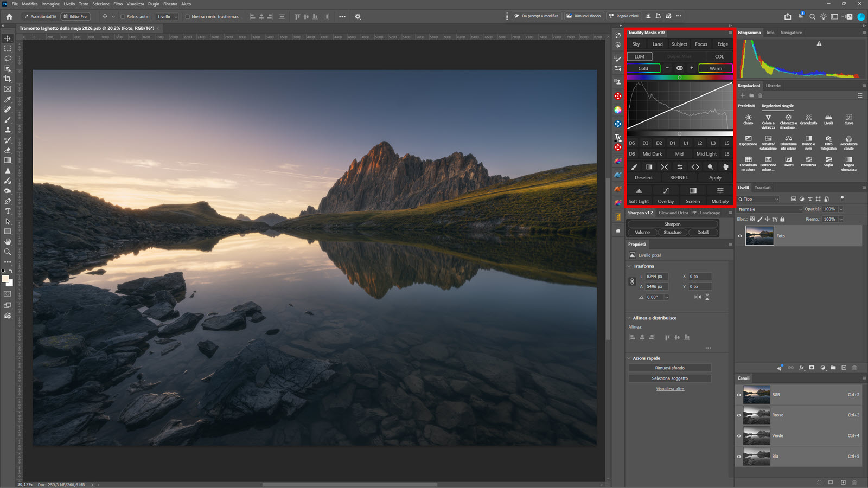Click the fx layer style icon

(801, 368)
